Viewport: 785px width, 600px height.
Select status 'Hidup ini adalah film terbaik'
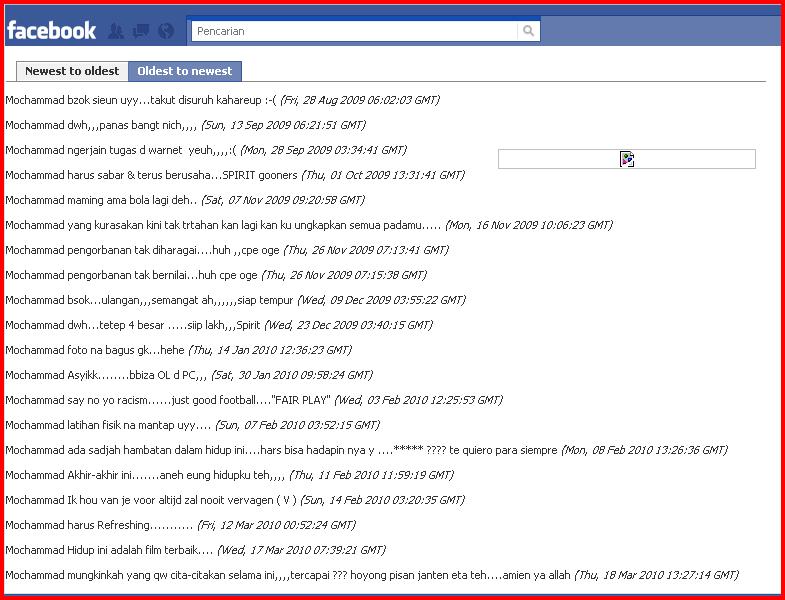coord(109,550)
